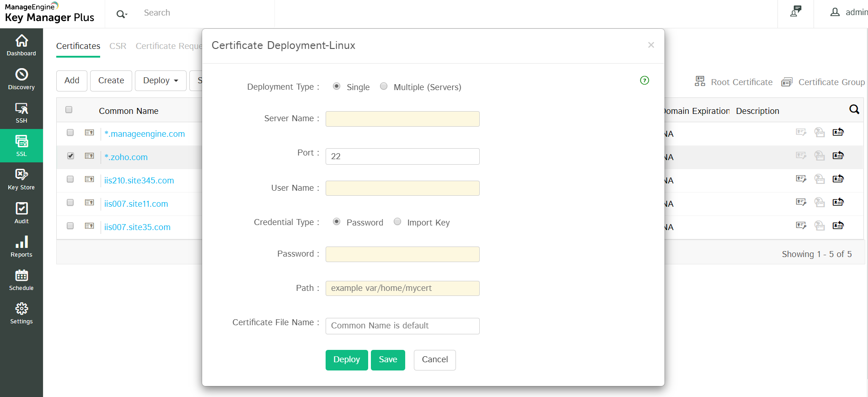Select the Certificates tab
Image resolution: width=868 pixels, height=397 pixels.
78,46
